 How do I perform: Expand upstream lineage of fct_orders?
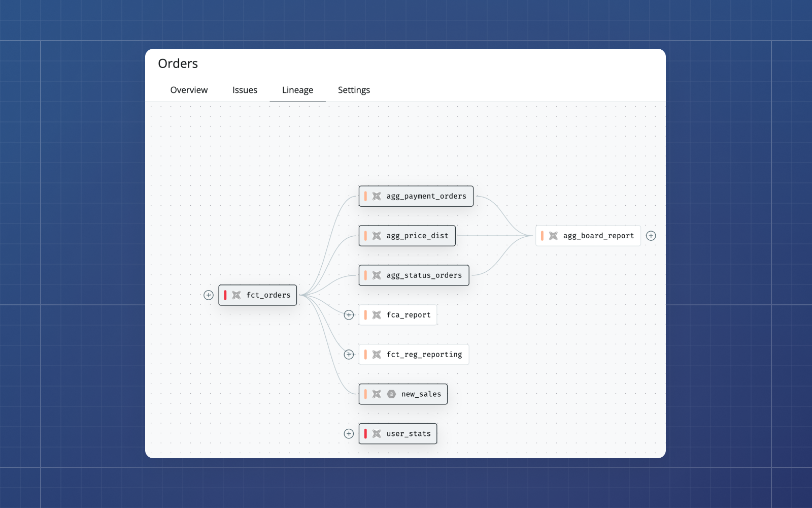(x=209, y=295)
